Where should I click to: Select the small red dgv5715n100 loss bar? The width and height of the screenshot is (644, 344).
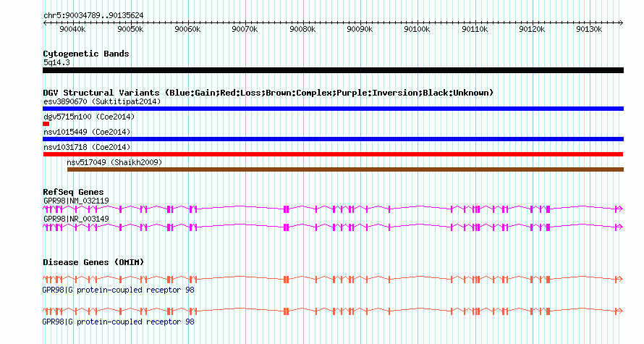46,124
